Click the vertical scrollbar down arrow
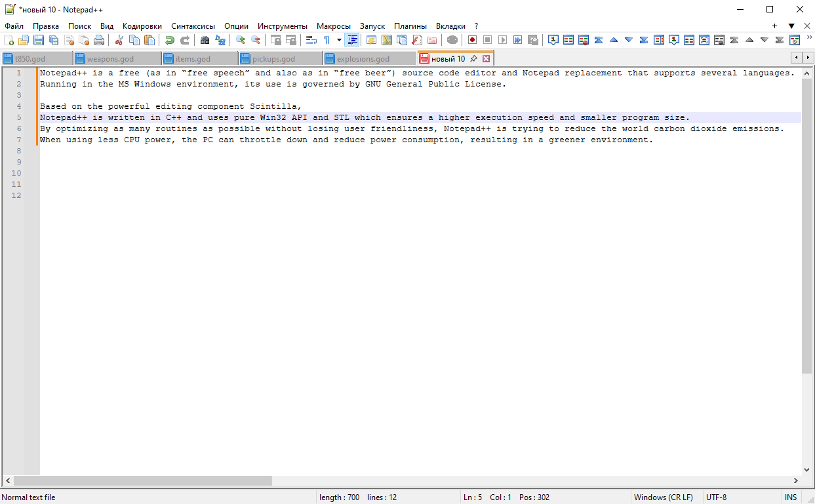The width and height of the screenshot is (815, 504). 806,470
